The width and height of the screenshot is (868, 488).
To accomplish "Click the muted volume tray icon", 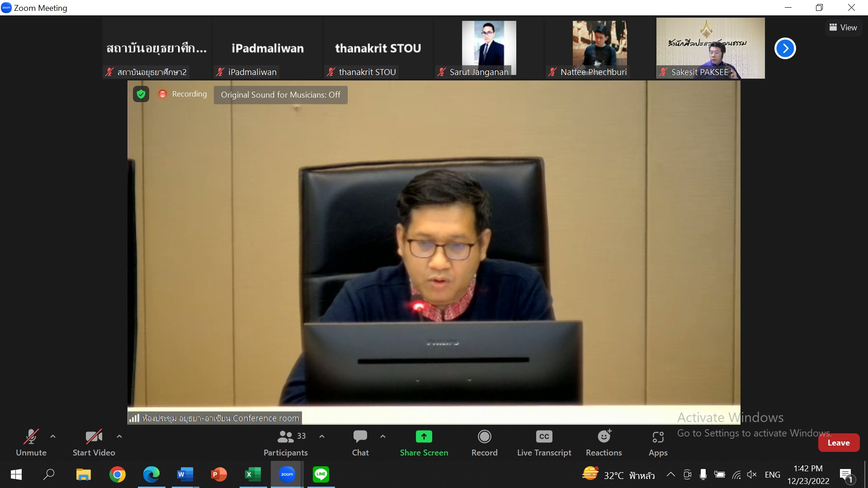I will click(x=752, y=474).
